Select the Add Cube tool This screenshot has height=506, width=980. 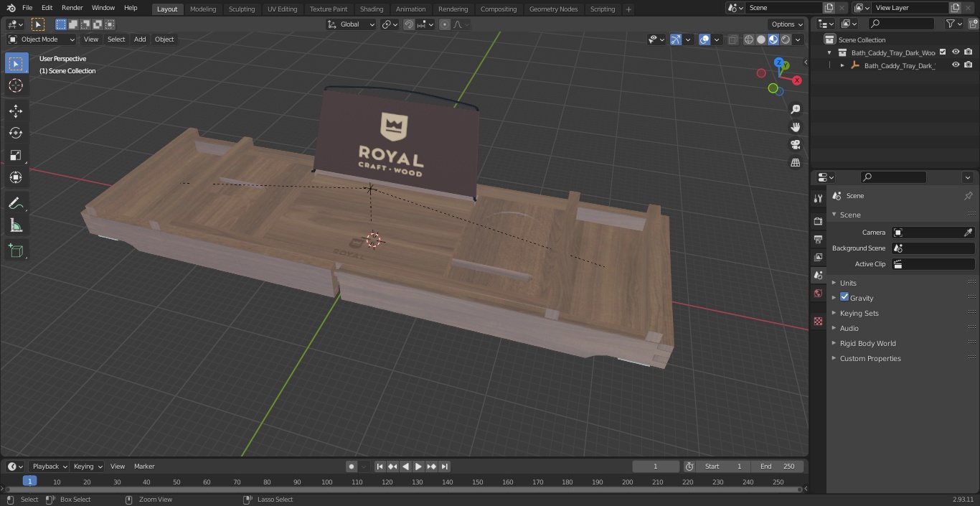click(16, 250)
